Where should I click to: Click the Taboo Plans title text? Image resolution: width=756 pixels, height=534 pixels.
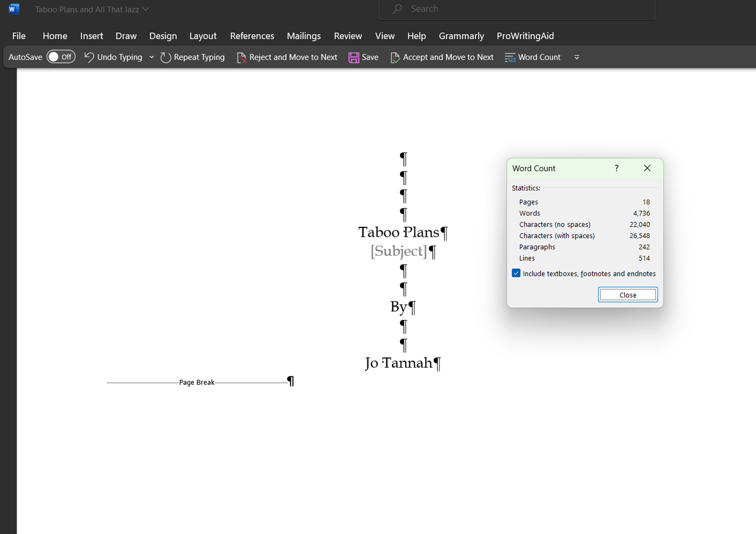tap(399, 232)
